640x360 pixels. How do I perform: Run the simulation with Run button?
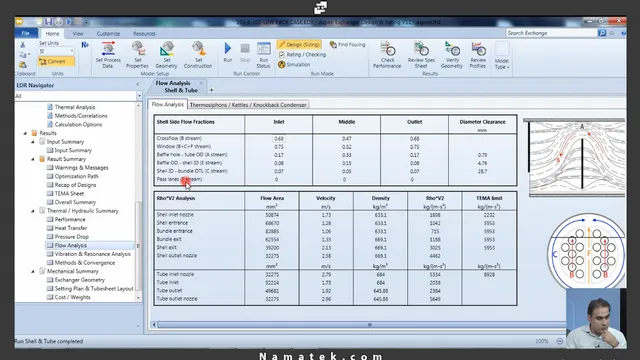(228, 52)
